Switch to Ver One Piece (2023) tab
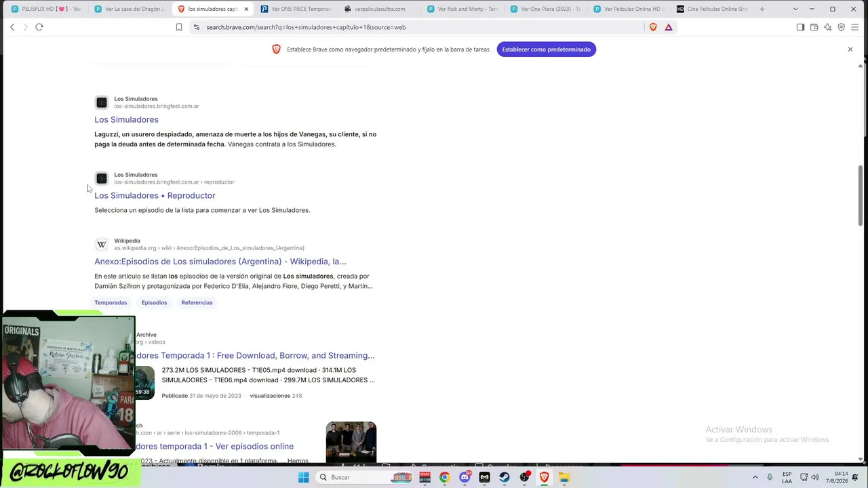This screenshot has width=868, height=488. click(x=546, y=9)
